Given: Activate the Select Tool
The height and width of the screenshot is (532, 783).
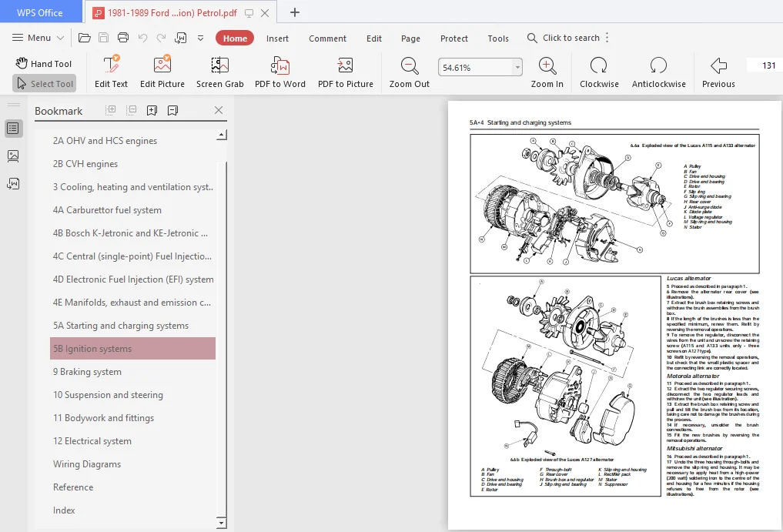Looking at the screenshot, I should pos(45,83).
